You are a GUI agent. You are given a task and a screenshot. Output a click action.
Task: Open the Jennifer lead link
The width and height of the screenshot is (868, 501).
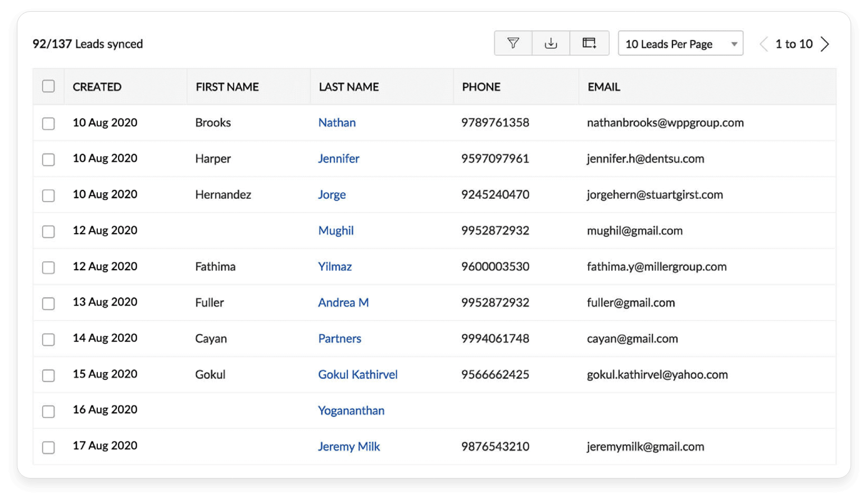click(x=338, y=159)
